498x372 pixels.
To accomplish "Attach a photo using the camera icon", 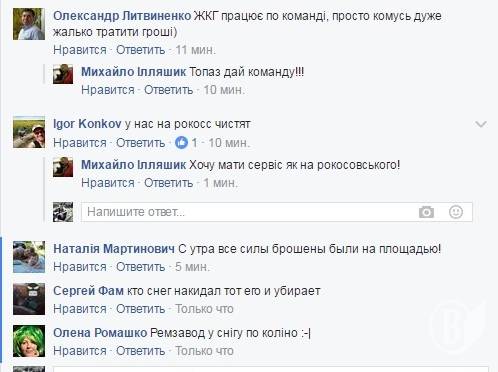I will tap(426, 212).
